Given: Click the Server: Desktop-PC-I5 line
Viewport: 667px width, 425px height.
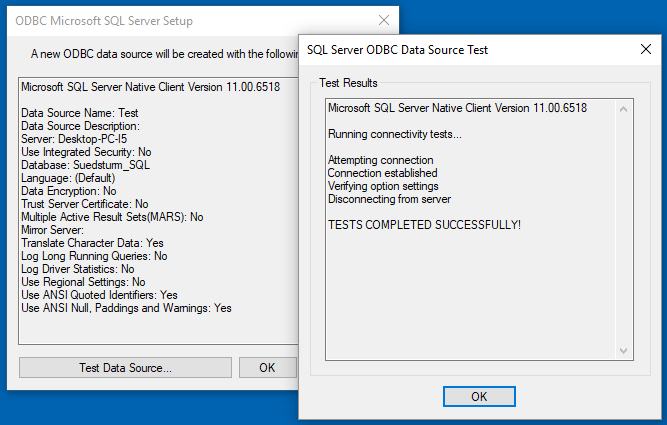Looking at the screenshot, I should (74, 139).
